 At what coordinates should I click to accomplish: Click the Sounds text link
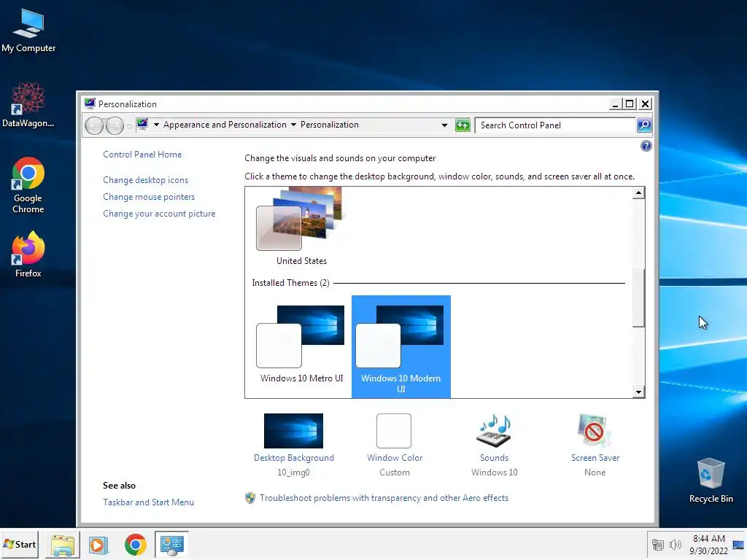pos(494,458)
